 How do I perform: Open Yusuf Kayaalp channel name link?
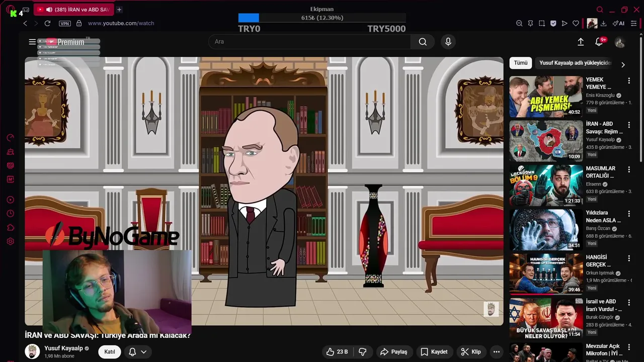(x=63, y=348)
